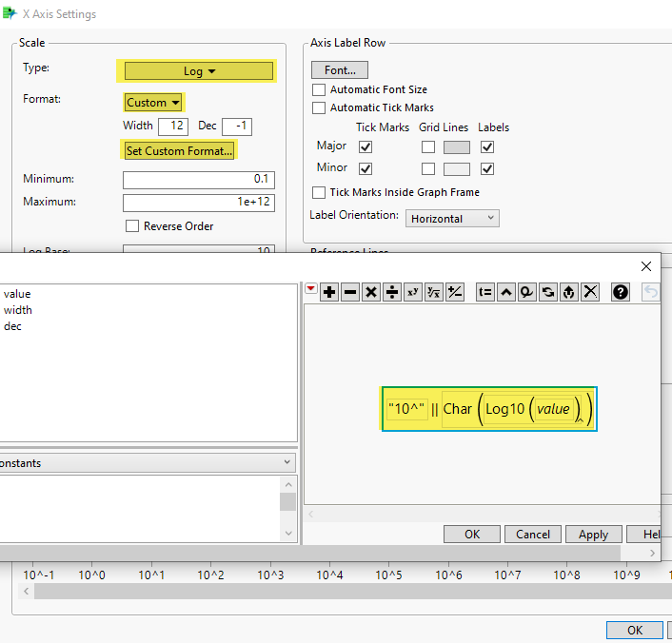Open the scale Type dropdown set to Log
The height and width of the screenshot is (643, 672).
[x=199, y=71]
